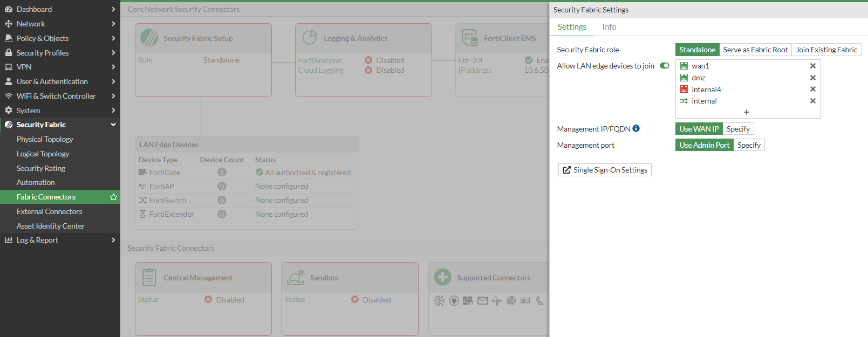Click the FortiGate row in LAN Edge Devices
This screenshot has height=337, width=868.
click(x=247, y=173)
